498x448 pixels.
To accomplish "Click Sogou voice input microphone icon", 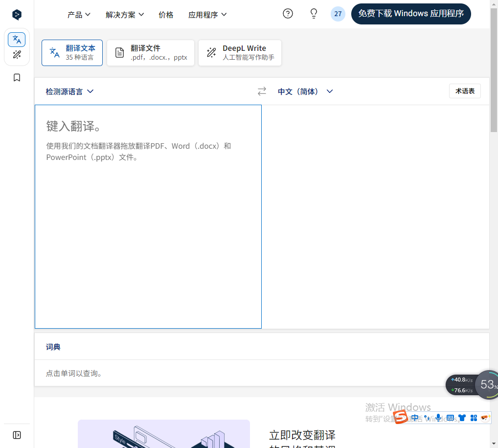I will click(438, 418).
